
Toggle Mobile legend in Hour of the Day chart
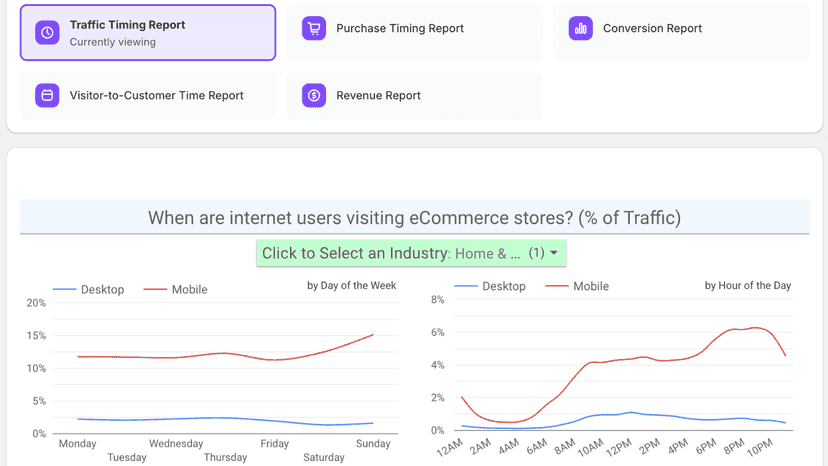coord(577,286)
